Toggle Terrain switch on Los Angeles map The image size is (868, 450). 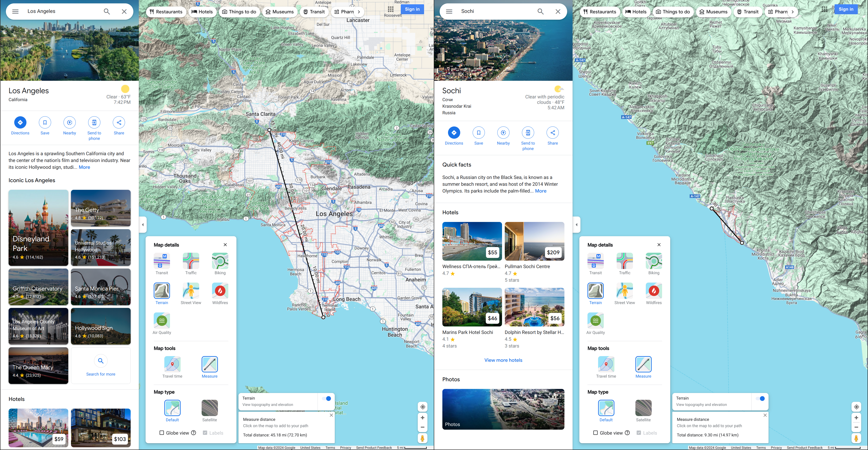(x=326, y=398)
